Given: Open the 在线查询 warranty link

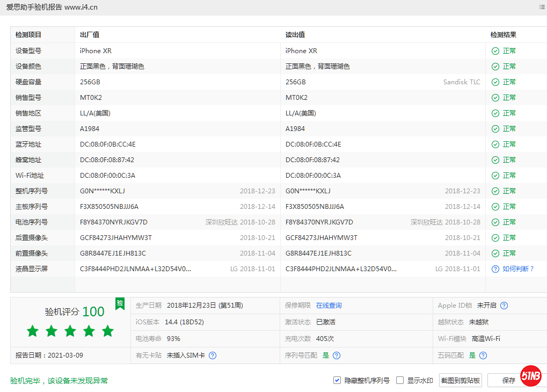Looking at the screenshot, I should pyautogui.click(x=329, y=306).
